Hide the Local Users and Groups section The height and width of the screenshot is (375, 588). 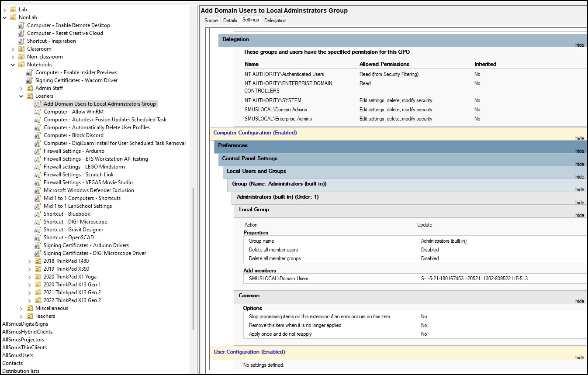579,177
